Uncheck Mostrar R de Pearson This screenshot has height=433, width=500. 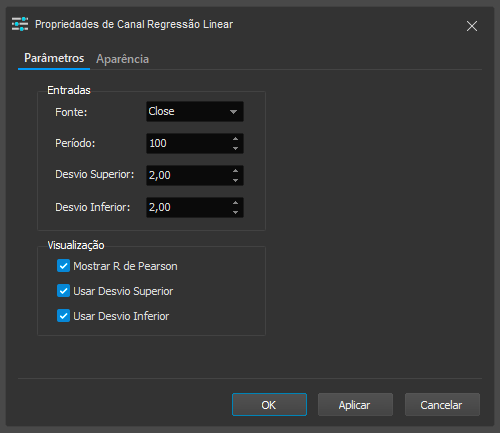(63, 266)
